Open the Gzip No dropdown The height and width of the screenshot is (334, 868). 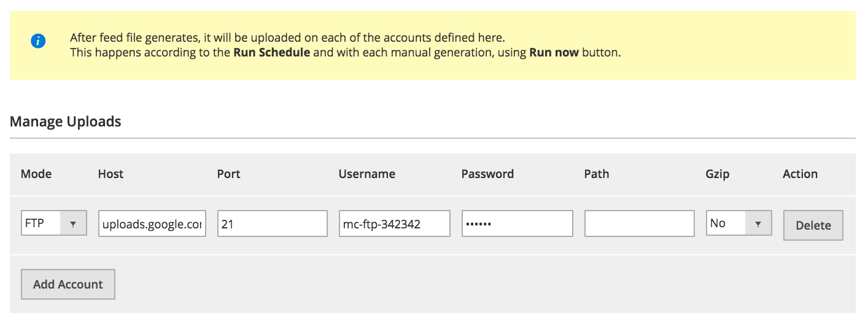738,223
